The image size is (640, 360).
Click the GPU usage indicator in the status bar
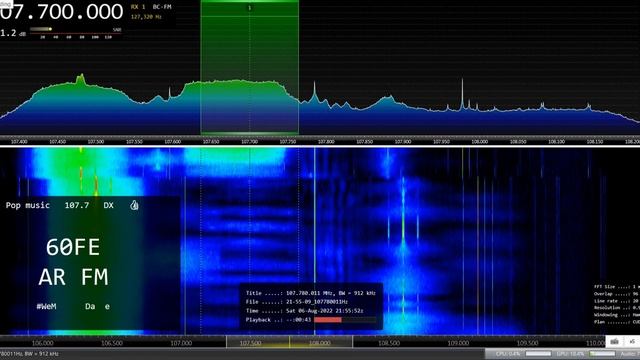coord(586,353)
